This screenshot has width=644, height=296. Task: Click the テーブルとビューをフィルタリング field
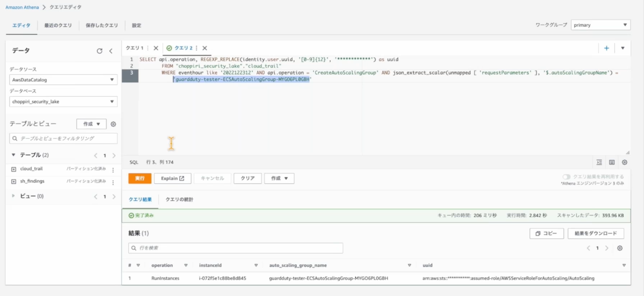[x=63, y=138]
